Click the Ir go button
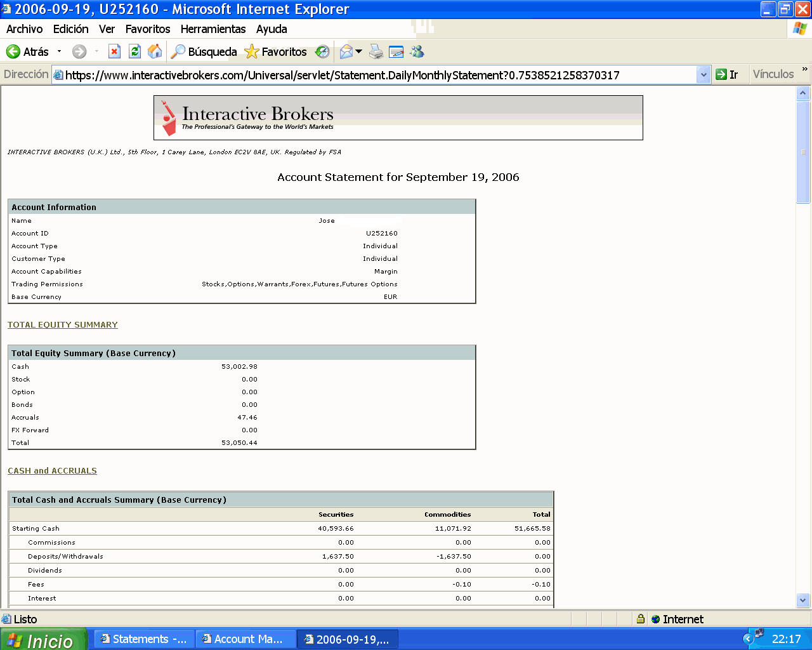The image size is (812, 650). point(727,75)
